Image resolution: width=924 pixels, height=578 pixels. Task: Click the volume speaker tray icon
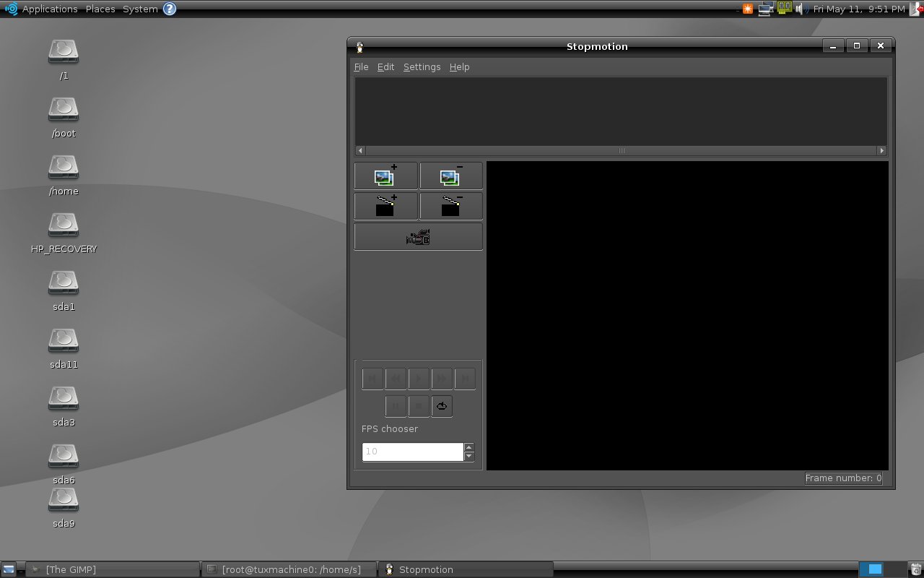(x=801, y=9)
